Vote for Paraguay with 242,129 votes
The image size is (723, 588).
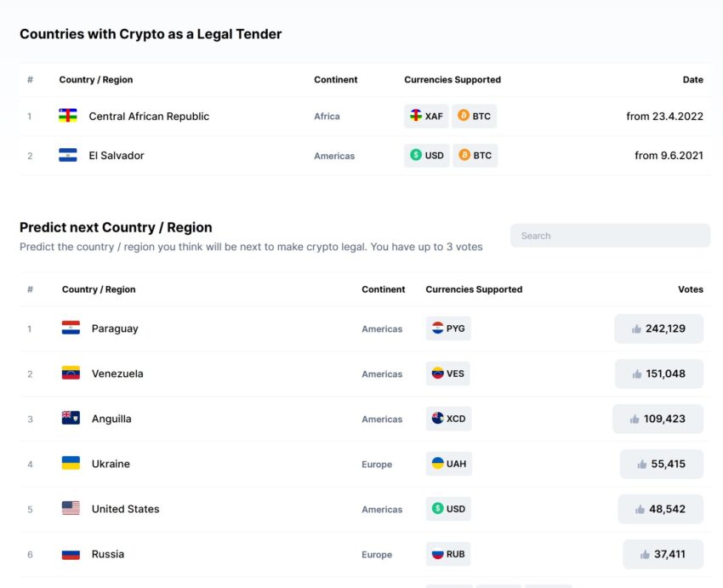tap(659, 328)
